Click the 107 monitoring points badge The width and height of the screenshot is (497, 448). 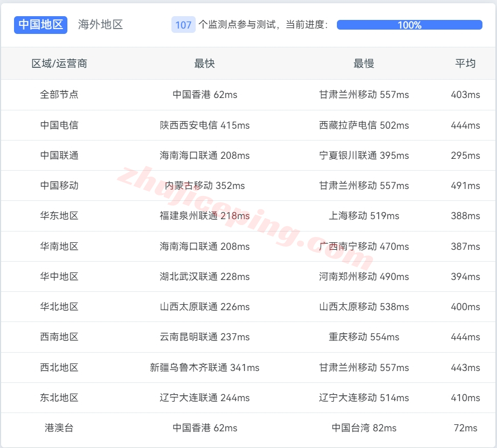point(183,25)
